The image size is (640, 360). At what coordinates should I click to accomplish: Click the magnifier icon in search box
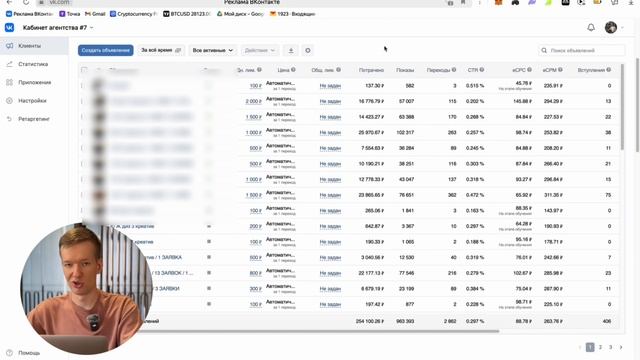click(544, 50)
